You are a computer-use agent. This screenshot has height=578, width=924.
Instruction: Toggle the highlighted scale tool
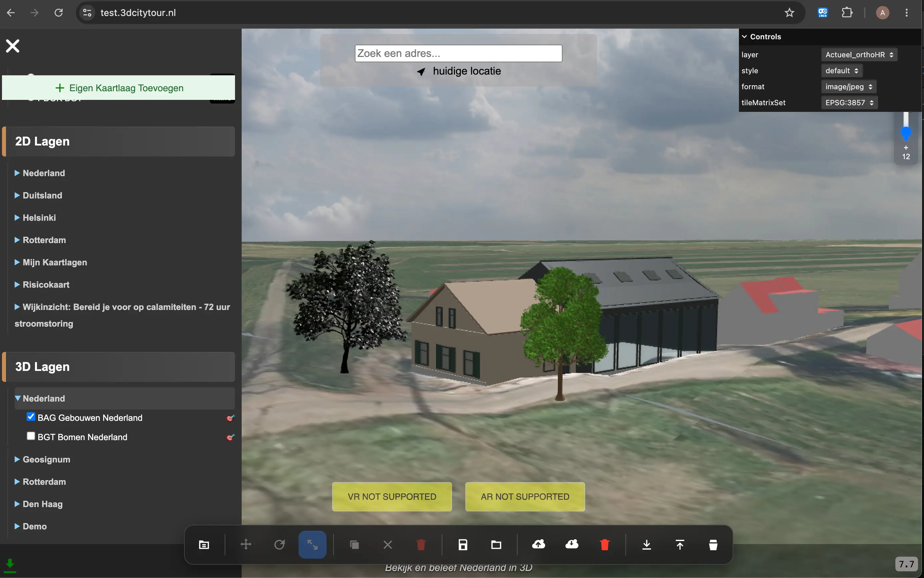(312, 544)
